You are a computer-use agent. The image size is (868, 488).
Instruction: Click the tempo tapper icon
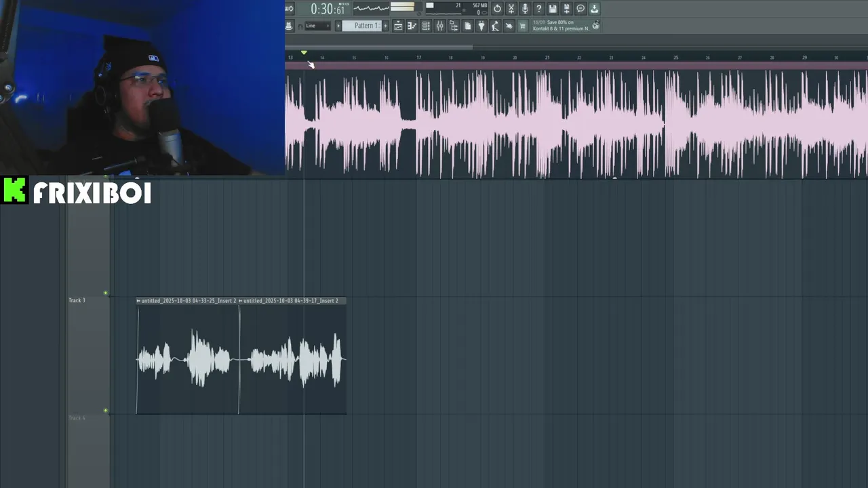(495, 26)
